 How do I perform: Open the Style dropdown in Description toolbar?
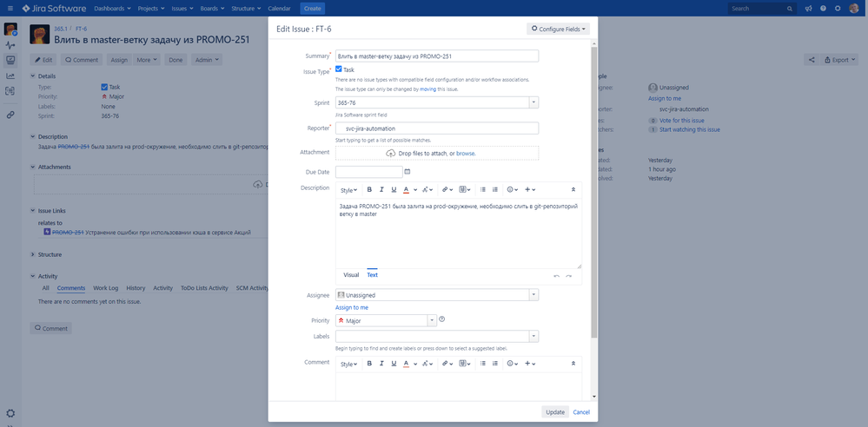tap(348, 190)
